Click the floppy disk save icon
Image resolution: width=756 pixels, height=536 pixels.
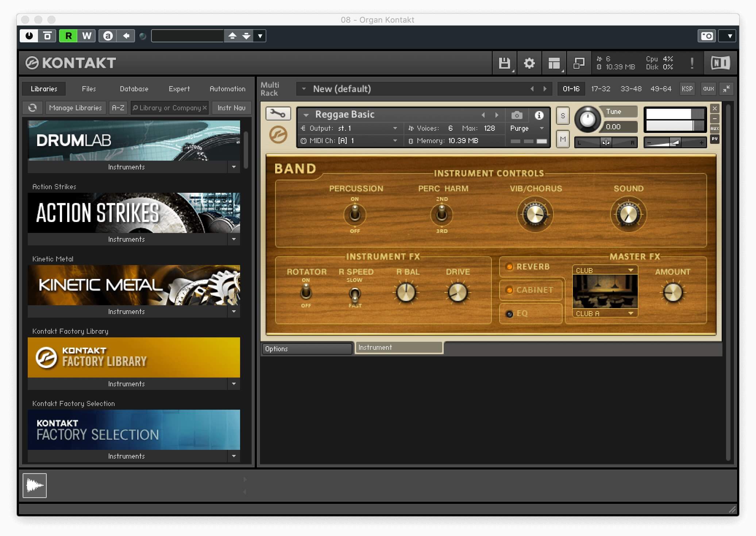505,63
